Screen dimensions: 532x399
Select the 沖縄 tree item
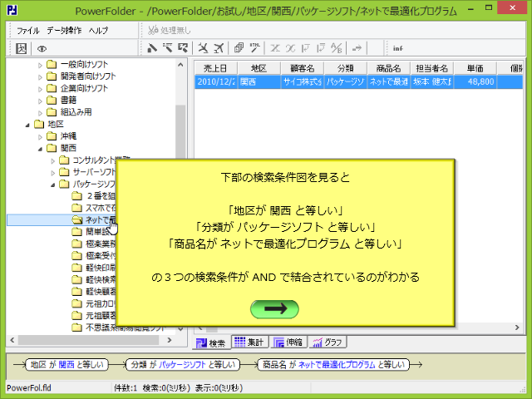(x=68, y=136)
